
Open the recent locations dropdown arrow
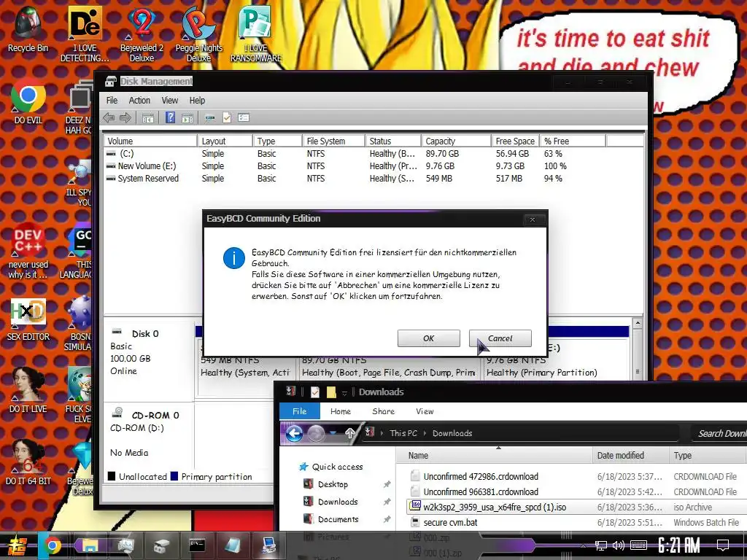click(333, 433)
